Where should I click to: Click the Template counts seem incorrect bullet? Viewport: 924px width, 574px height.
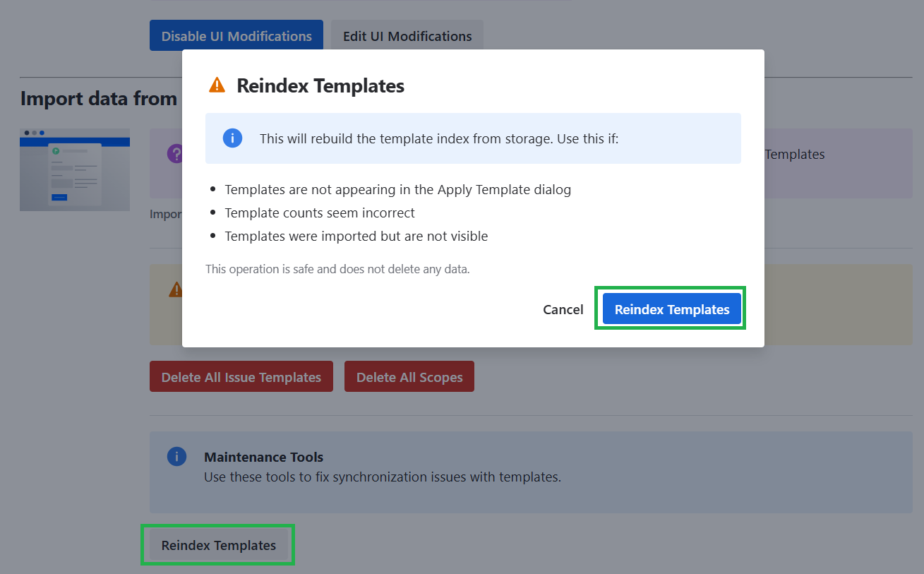coord(320,213)
